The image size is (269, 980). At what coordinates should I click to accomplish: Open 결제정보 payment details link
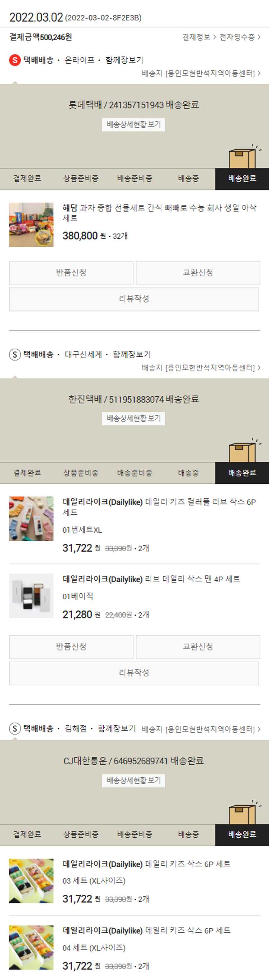tap(199, 37)
